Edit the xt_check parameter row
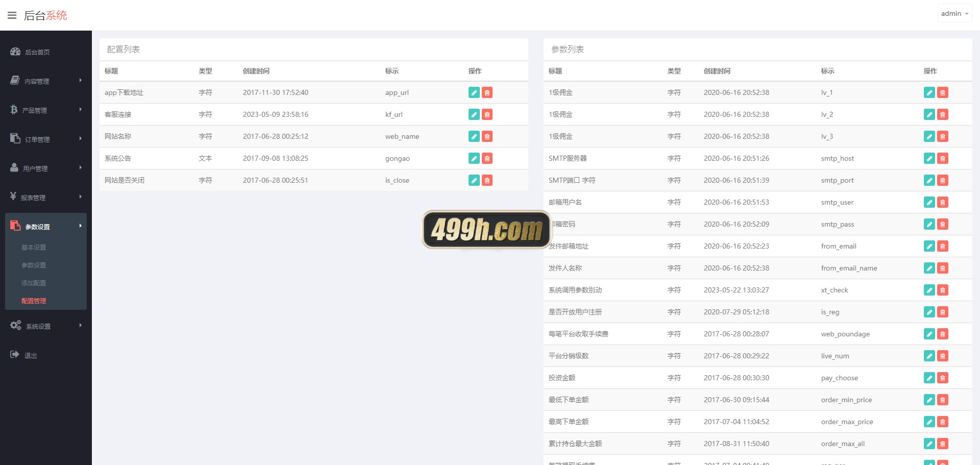980x465 pixels. coord(929,290)
